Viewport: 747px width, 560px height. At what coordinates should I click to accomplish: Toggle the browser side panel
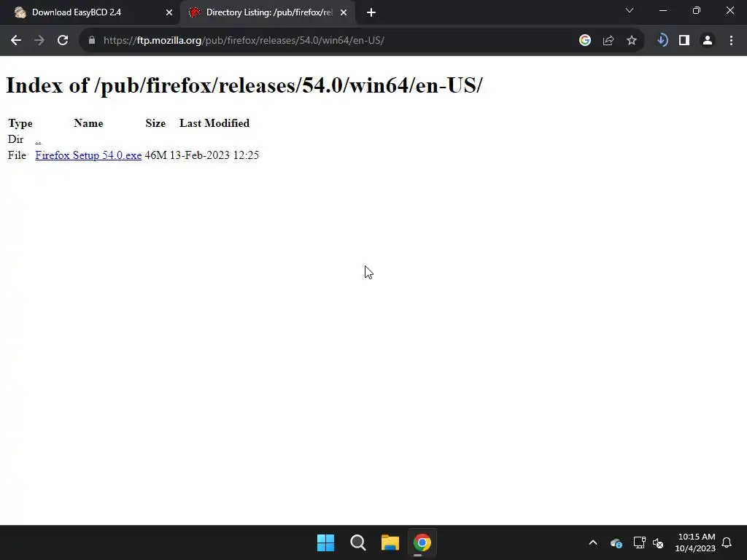click(x=684, y=41)
